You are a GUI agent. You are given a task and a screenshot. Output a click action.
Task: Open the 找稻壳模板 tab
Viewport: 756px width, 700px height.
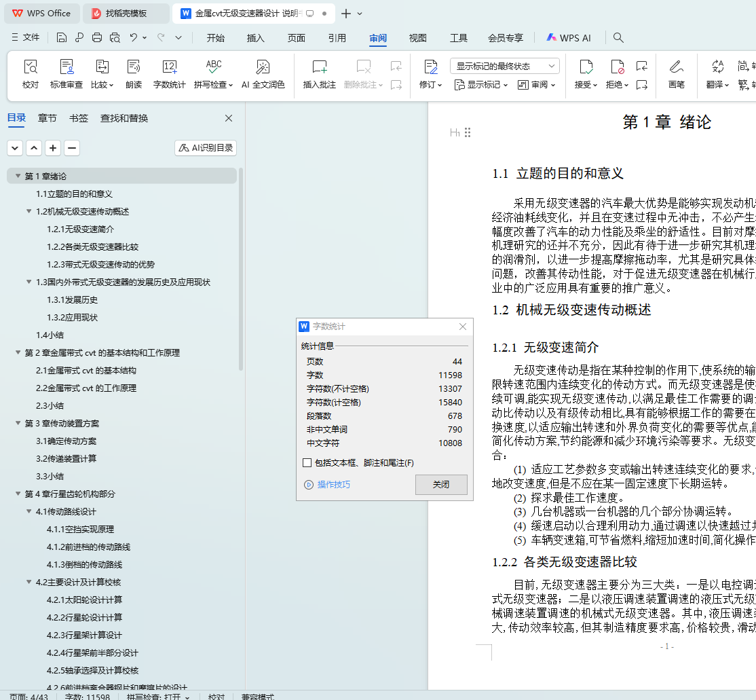pyautogui.click(x=126, y=14)
